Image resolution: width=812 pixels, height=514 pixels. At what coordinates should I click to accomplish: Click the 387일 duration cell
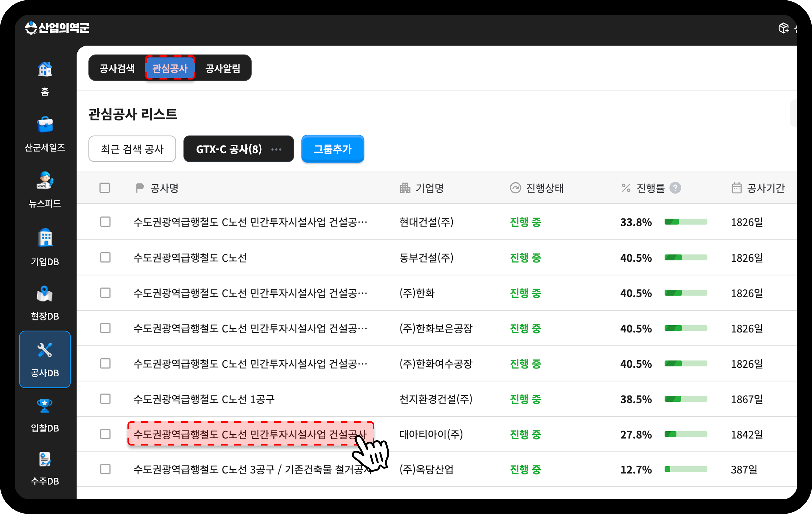(x=744, y=470)
